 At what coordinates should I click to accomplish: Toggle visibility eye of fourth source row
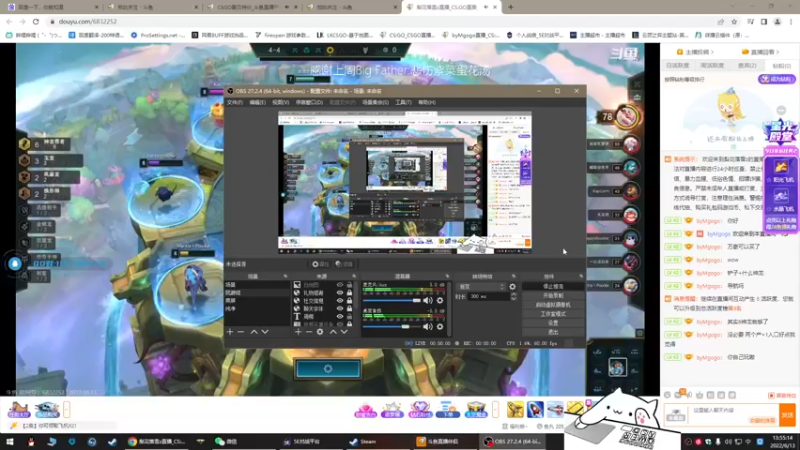click(340, 309)
